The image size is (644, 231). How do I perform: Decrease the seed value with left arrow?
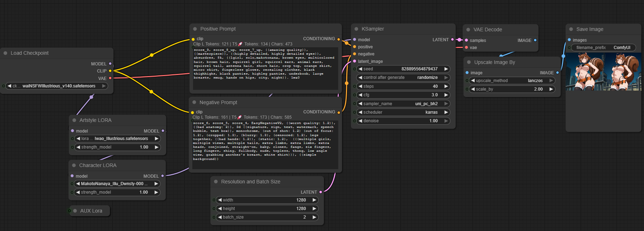(360, 69)
